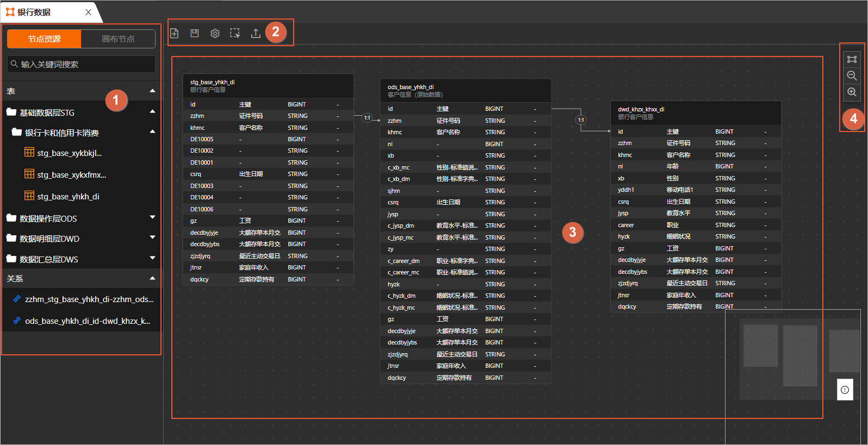Click link icon of ods_base_yhkh_di_id relation

click(17, 320)
